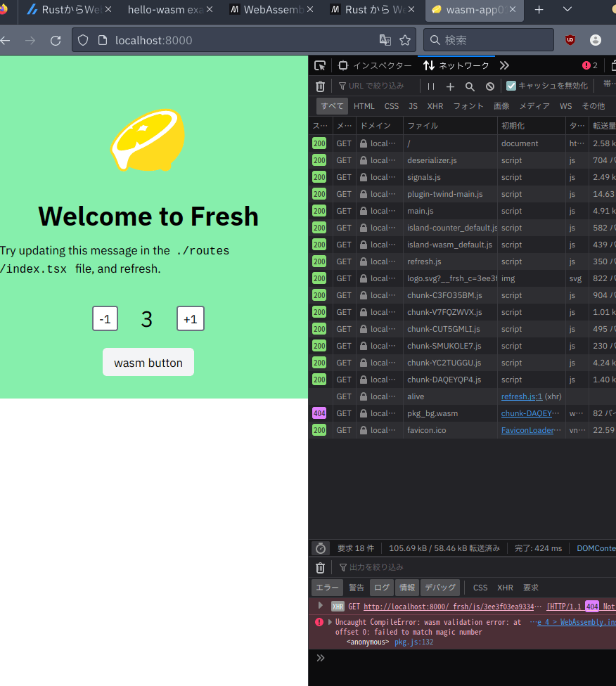Sort by the ファイル column header
616x686 pixels.
pos(450,126)
